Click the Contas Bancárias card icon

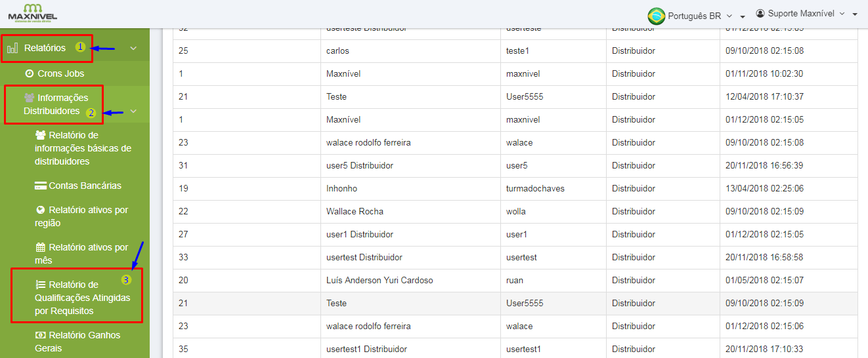(x=41, y=186)
